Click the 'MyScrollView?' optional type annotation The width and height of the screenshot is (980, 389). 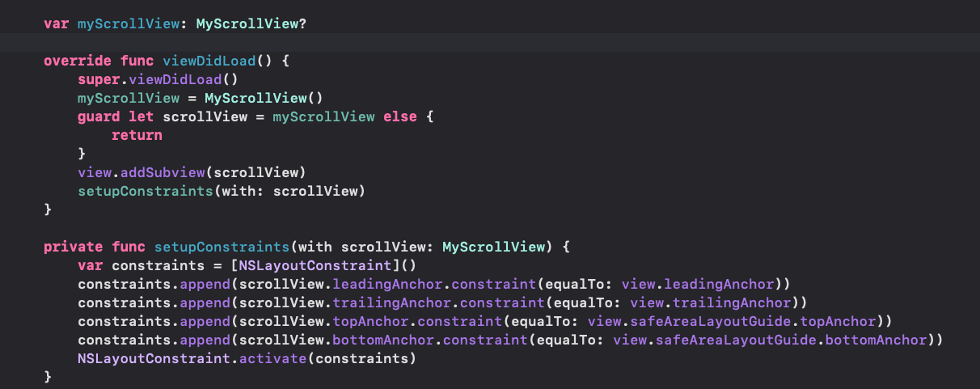pos(251,24)
